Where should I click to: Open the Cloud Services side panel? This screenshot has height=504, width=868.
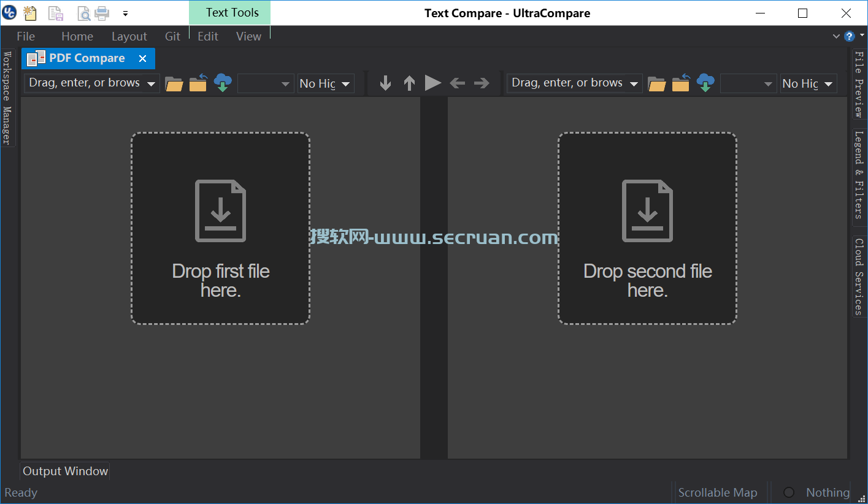[859, 276]
